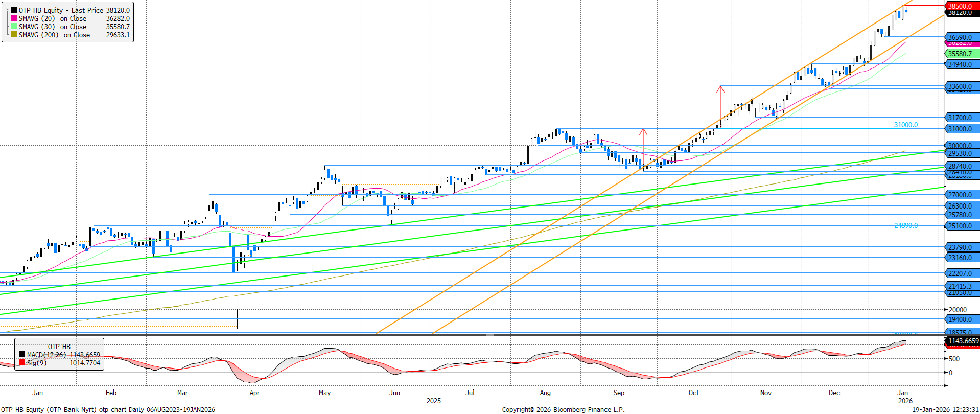The height and width of the screenshot is (414, 980).
Task: Click the cyan 31000.0 line annotation label
Action: click(905, 125)
